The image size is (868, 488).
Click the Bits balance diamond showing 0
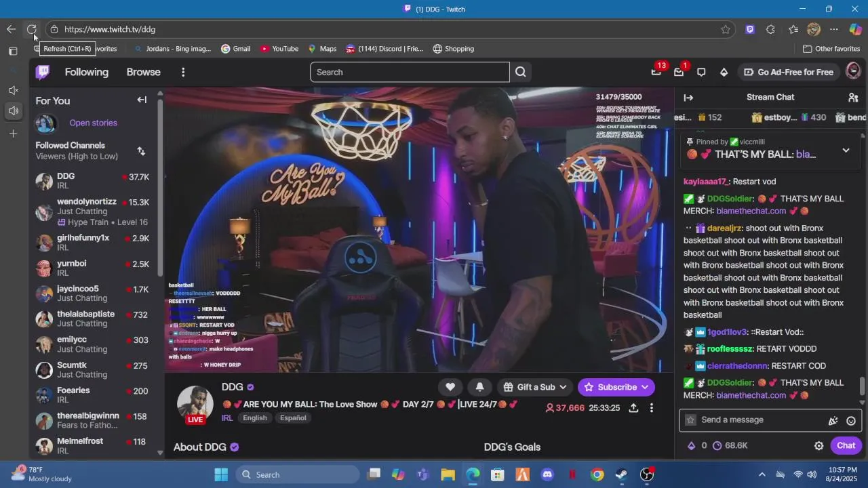tap(696, 445)
